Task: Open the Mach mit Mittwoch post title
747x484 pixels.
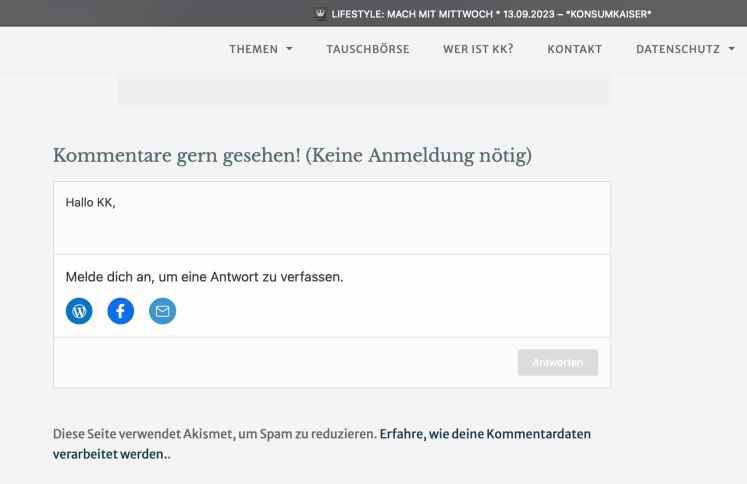Action: 491,13
